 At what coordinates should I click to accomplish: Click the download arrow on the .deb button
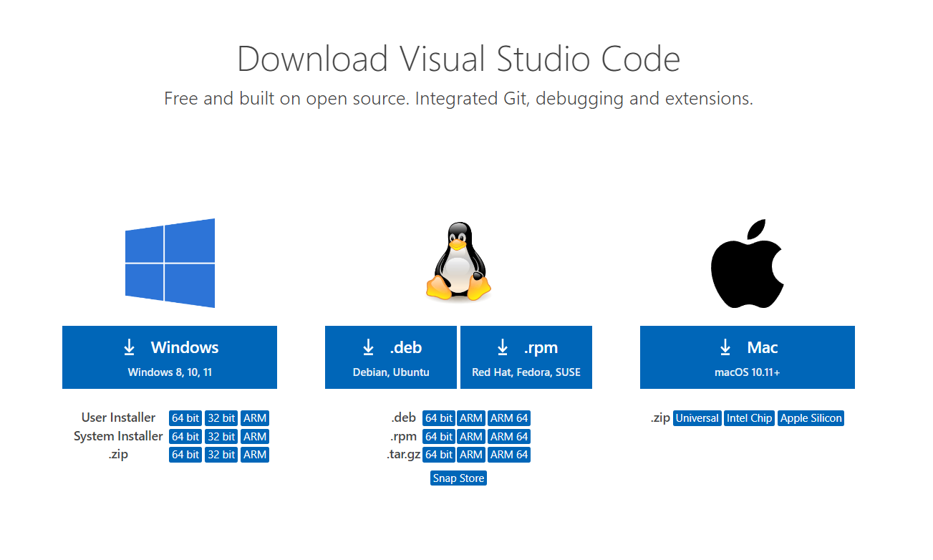(368, 347)
